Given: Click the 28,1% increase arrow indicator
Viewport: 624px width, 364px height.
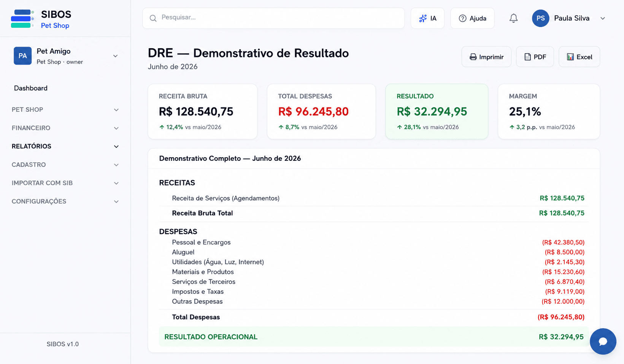Looking at the screenshot, I should pyautogui.click(x=399, y=127).
